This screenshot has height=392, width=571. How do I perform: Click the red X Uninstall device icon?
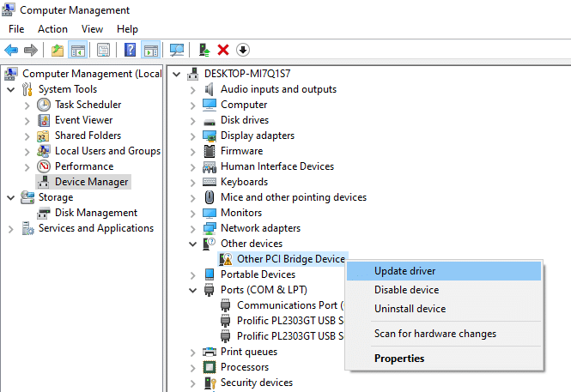tap(223, 50)
